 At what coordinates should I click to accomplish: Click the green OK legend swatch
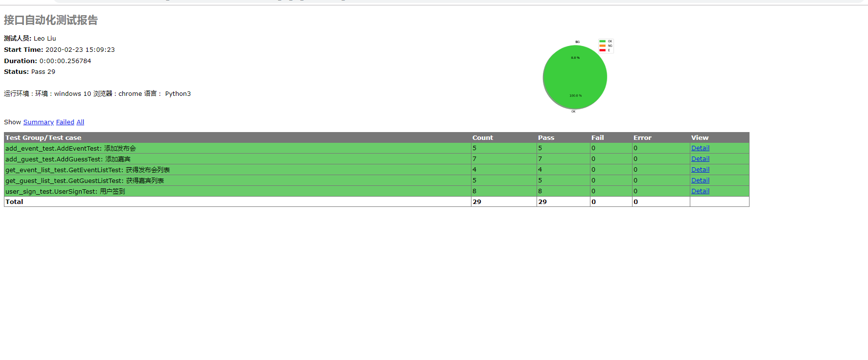(x=603, y=41)
